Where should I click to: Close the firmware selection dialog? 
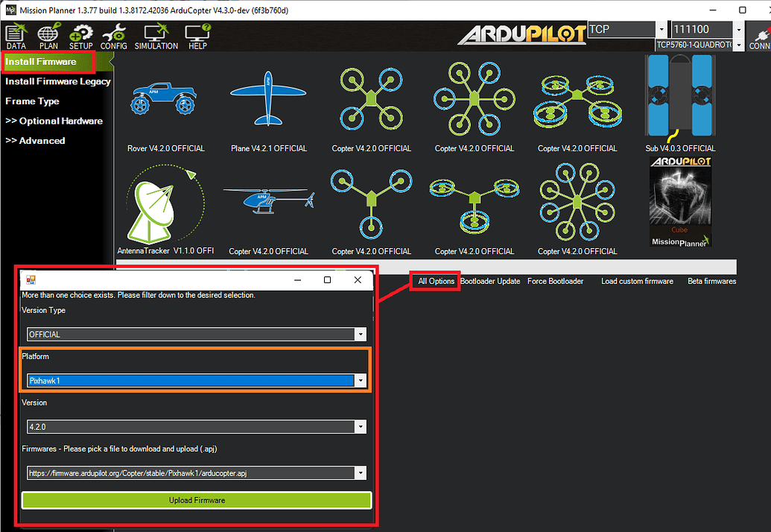[358, 279]
